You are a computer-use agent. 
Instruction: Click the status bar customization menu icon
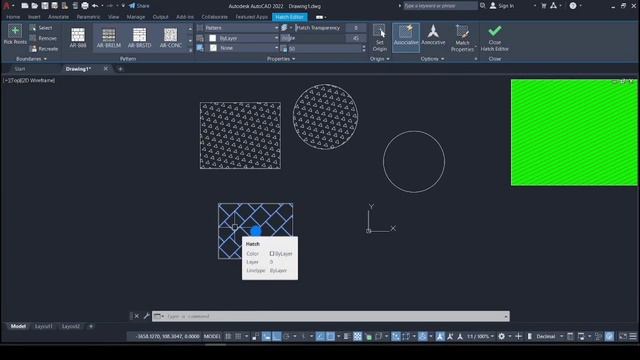coord(633,336)
